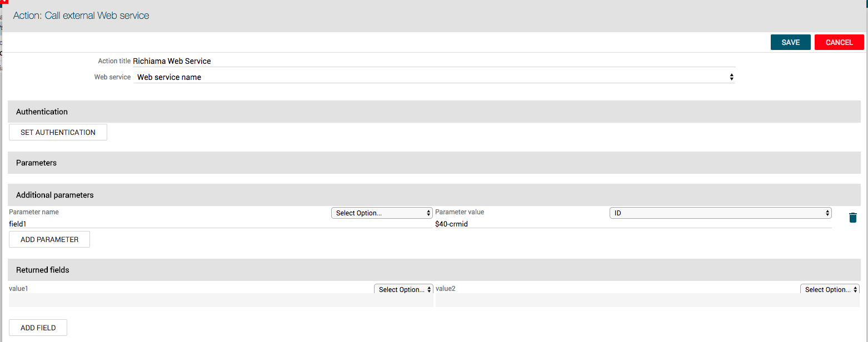Click the Authentication section header
This screenshot has width=868, height=342.
pyautogui.click(x=434, y=112)
